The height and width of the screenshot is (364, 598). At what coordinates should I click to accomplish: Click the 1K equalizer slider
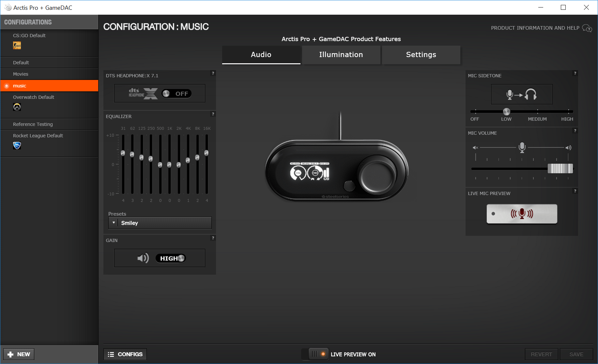[x=169, y=165]
